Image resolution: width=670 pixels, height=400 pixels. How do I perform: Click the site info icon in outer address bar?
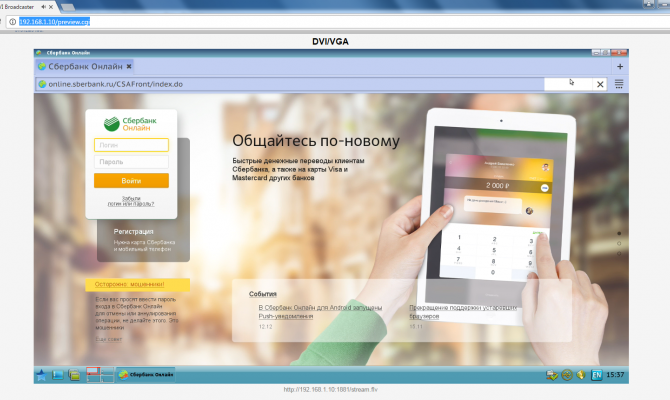coord(13,22)
